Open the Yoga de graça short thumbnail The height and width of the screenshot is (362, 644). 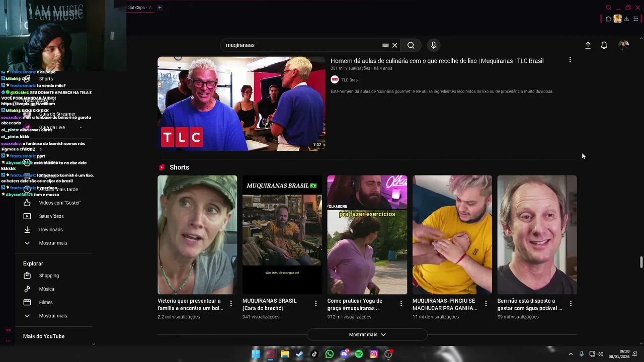(367, 235)
